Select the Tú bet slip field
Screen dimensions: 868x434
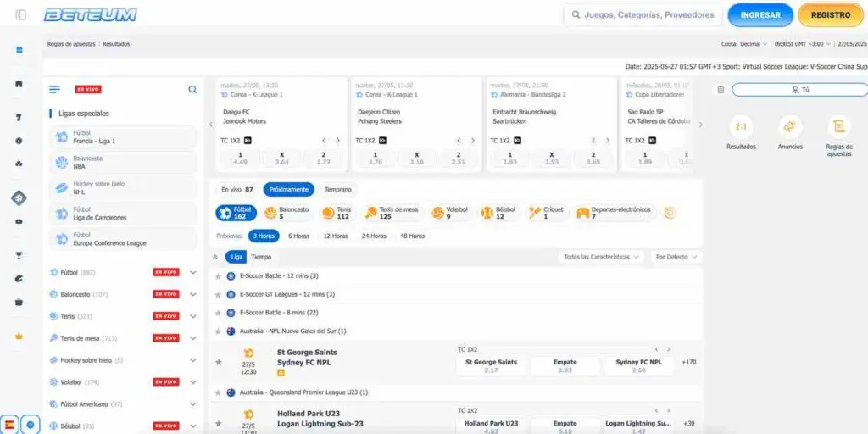point(799,90)
